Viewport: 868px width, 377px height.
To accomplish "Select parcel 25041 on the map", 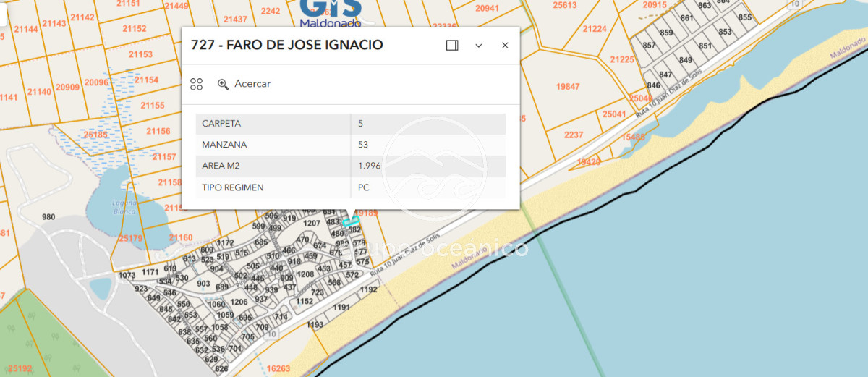I will pos(614,114).
